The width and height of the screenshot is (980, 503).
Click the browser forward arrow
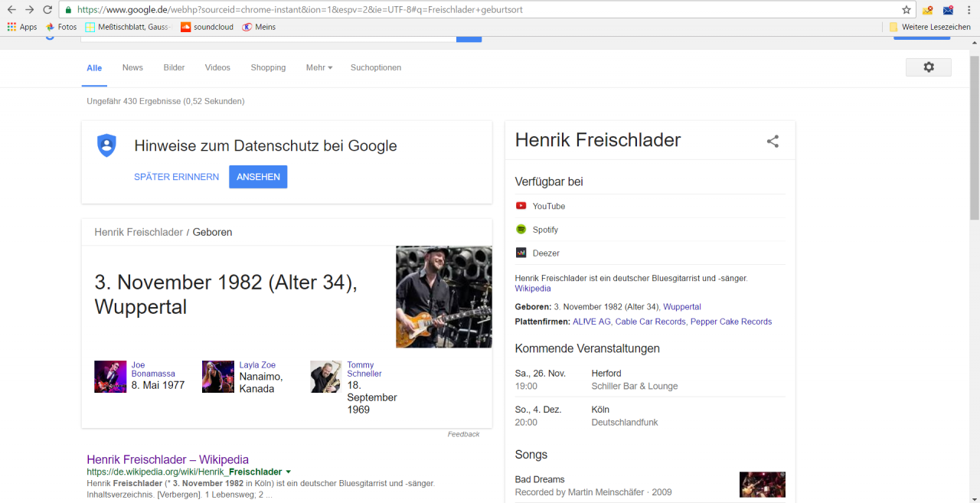click(x=29, y=10)
